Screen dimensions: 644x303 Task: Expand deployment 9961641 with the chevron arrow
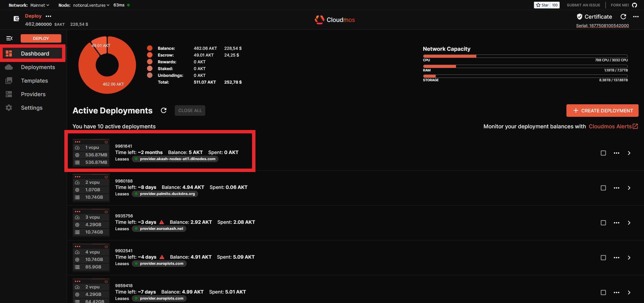point(629,153)
